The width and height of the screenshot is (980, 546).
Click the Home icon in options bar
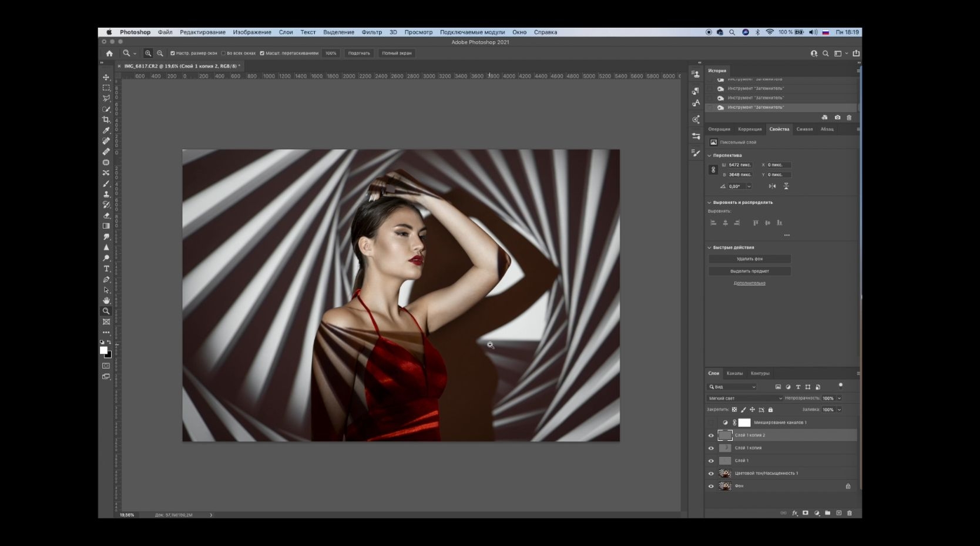(109, 53)
